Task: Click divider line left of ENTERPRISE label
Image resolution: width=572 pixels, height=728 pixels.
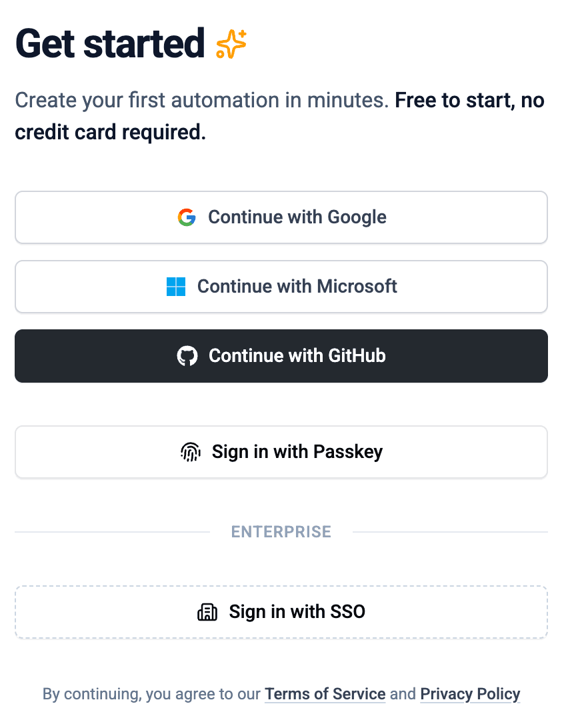Action: tap(112, 532)
